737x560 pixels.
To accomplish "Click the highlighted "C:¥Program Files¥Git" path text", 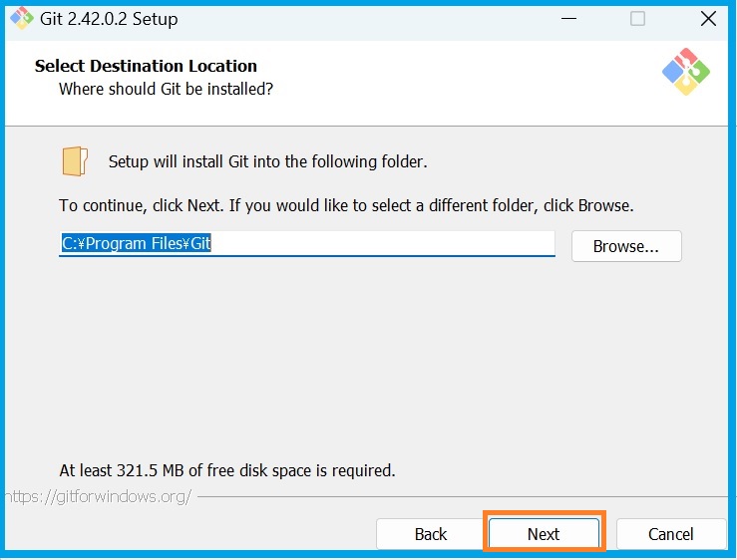I will pyautogui.click(x=137, y=243).
